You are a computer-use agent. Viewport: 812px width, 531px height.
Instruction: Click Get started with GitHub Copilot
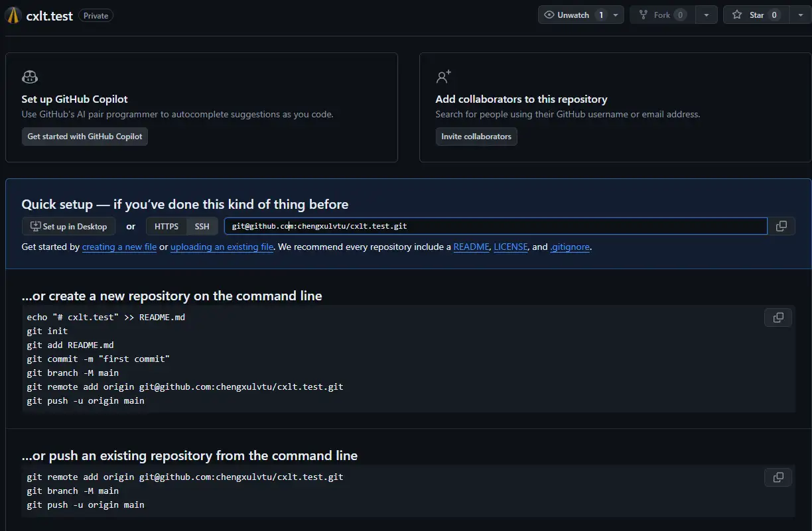click(x=85, y=137)
